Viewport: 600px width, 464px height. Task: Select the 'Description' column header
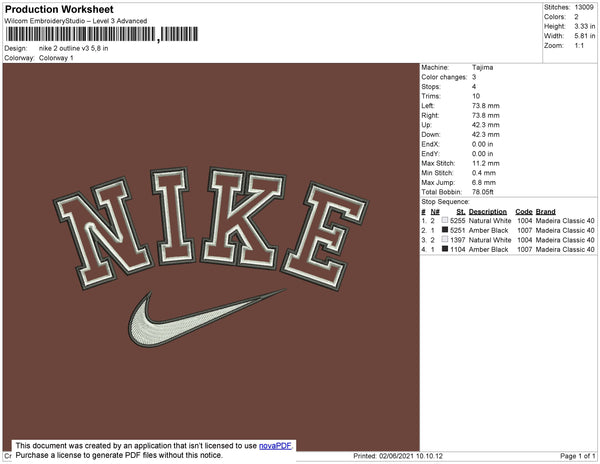[488, 212]
